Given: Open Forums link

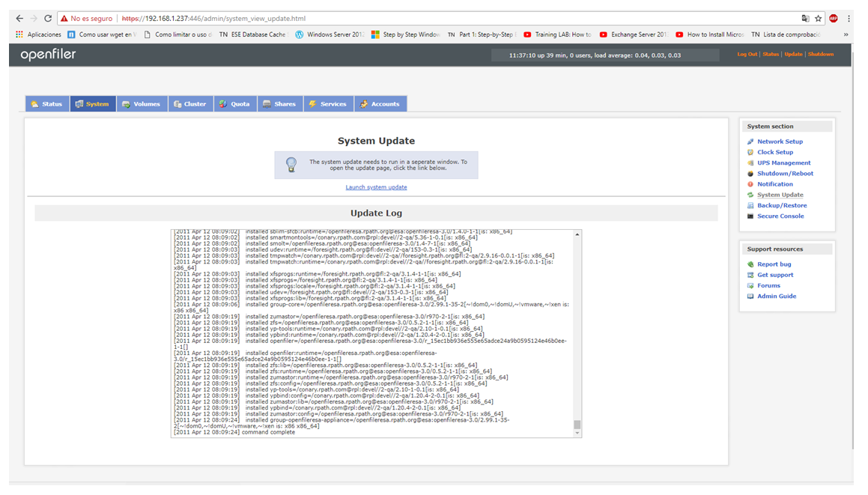Looking at the screenshot, I should (x=769, y=286).
